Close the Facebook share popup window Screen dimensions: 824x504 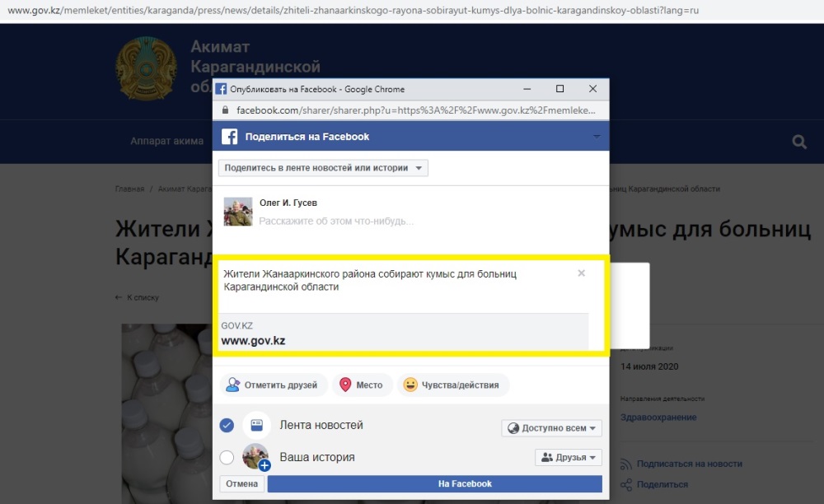click(x=592, y=89)
